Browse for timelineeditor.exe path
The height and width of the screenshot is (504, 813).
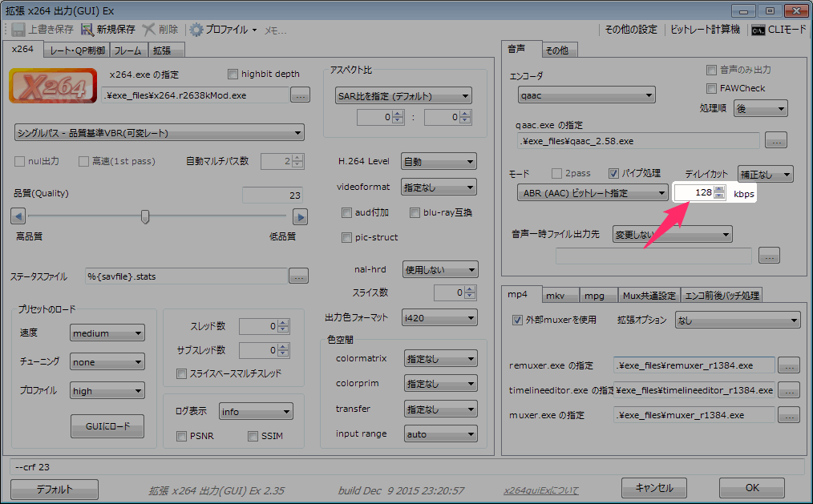coord(789,390)
